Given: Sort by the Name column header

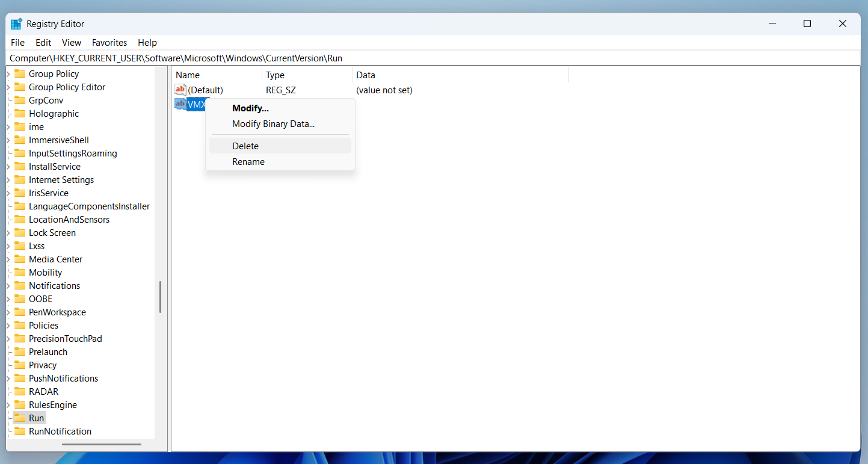Looking at the screenshot, I should [217, 75].
